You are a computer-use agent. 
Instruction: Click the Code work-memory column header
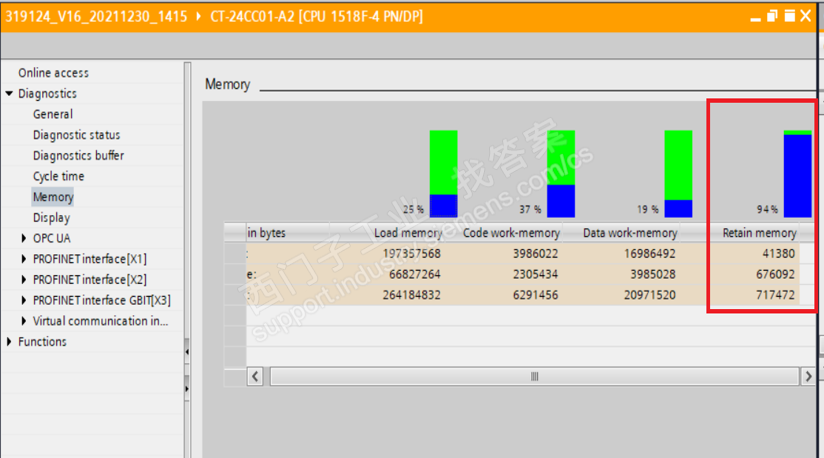point(511,233)
